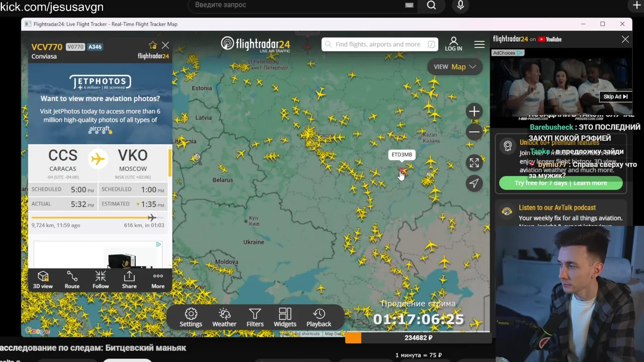
Task: Click the flightradar24 logo in ad panel
Action: point(511,39)
